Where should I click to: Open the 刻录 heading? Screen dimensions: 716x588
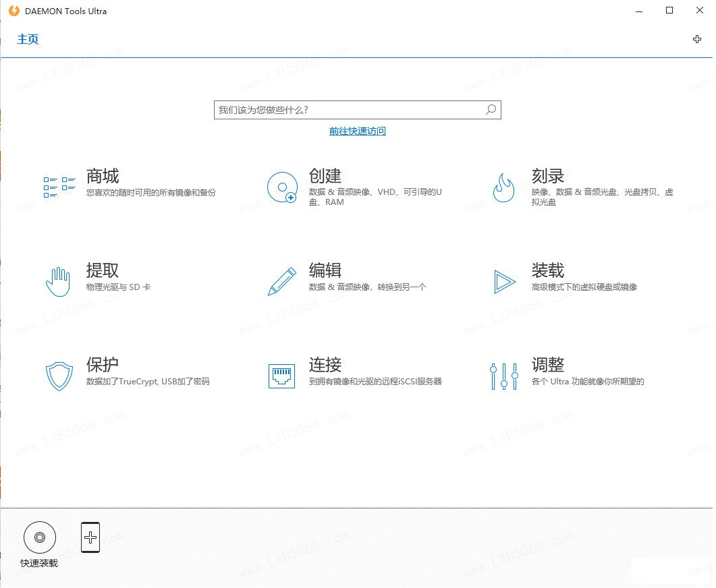(548, 176)
